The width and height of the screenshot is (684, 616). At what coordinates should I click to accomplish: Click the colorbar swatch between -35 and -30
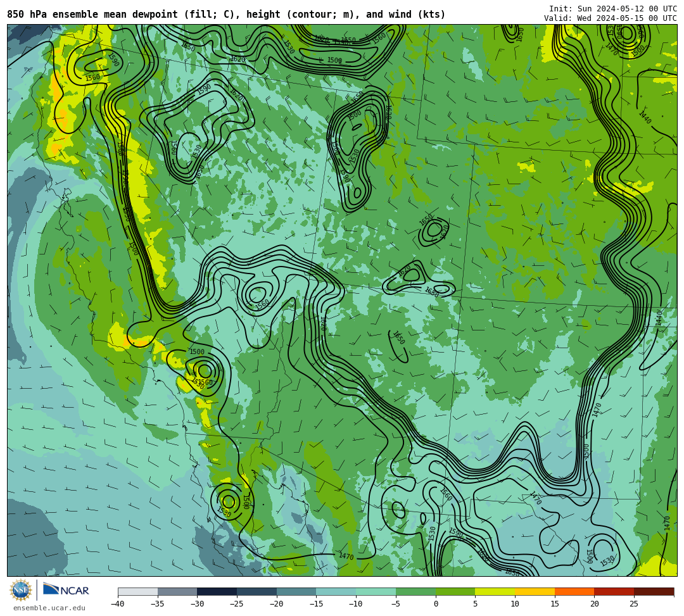177,591
